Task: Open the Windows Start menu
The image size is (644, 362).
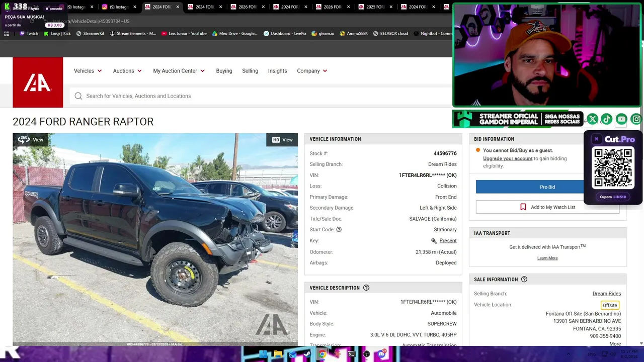Action: pos(263,354)
